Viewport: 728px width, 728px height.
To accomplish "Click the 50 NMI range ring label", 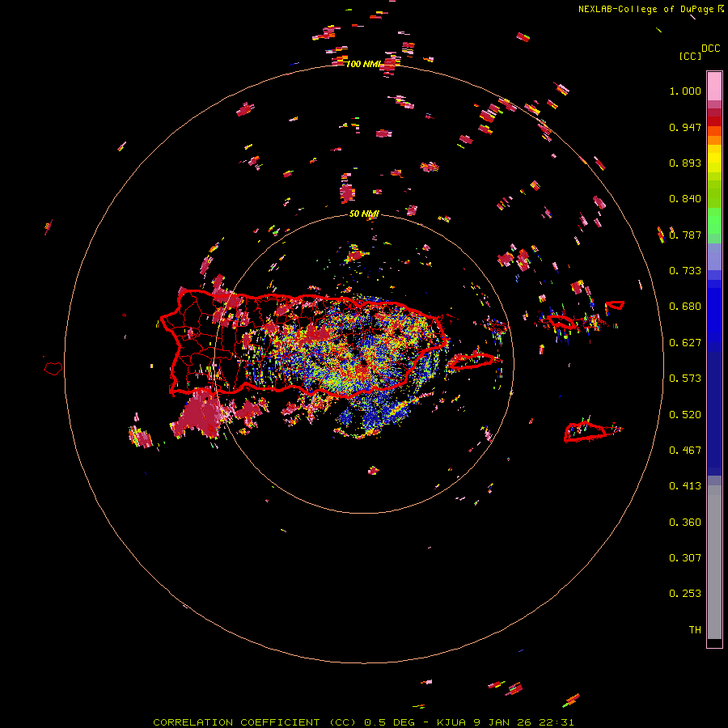I will point(364,214).
